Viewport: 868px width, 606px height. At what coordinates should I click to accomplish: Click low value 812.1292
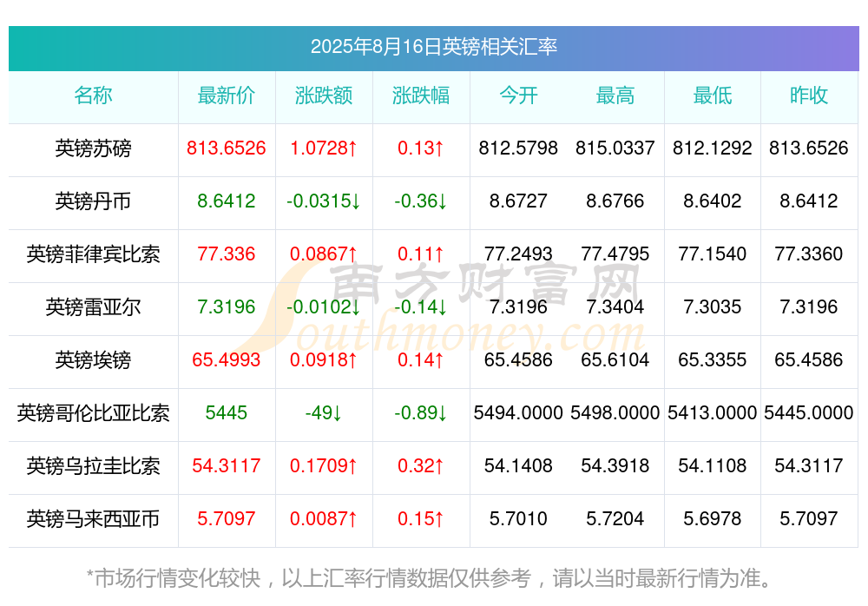click(713, 148)
